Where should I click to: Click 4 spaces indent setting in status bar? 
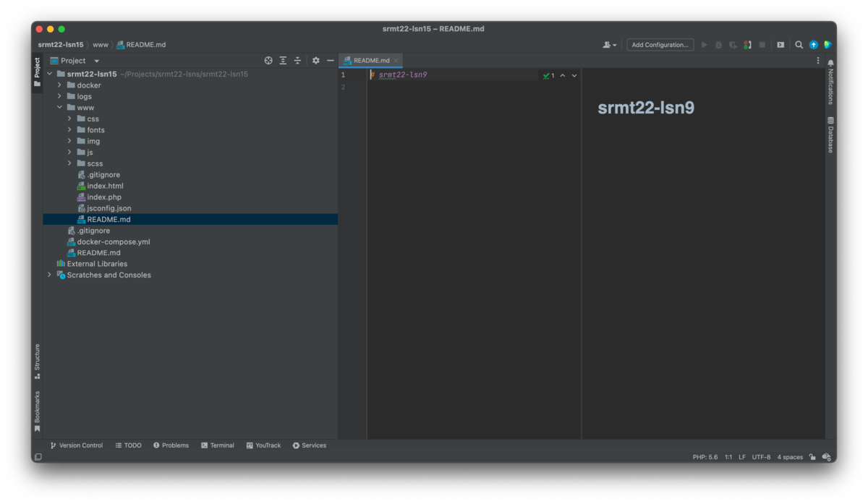(790, 457)
